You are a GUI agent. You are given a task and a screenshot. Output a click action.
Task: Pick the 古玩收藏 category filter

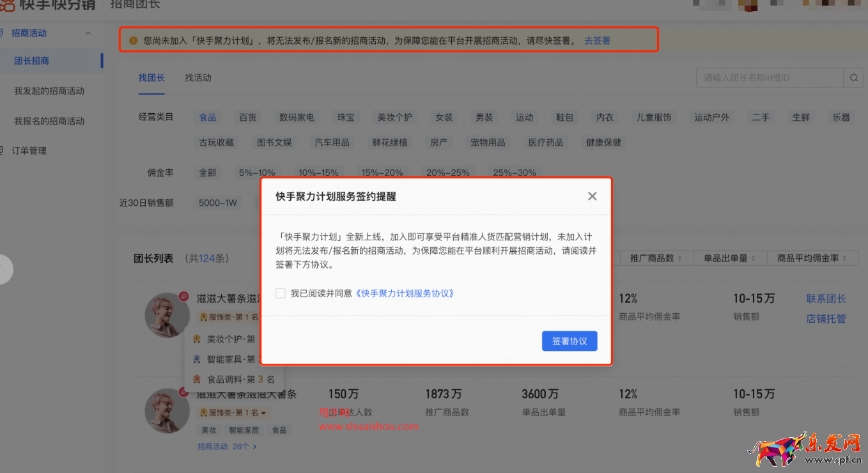217,143
